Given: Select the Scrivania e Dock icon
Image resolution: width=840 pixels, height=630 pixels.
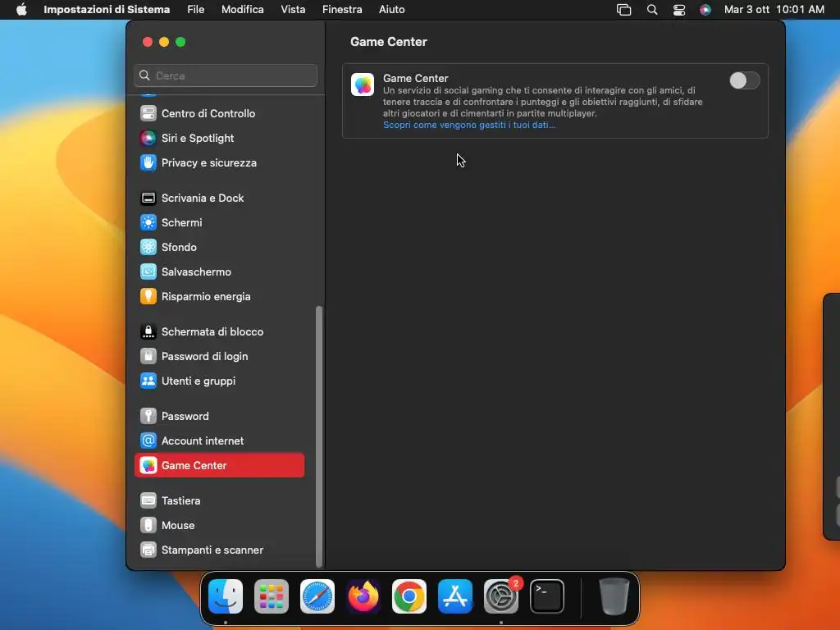Looking at the screenshot, I should pyautogui.click(x=148, y=199).
